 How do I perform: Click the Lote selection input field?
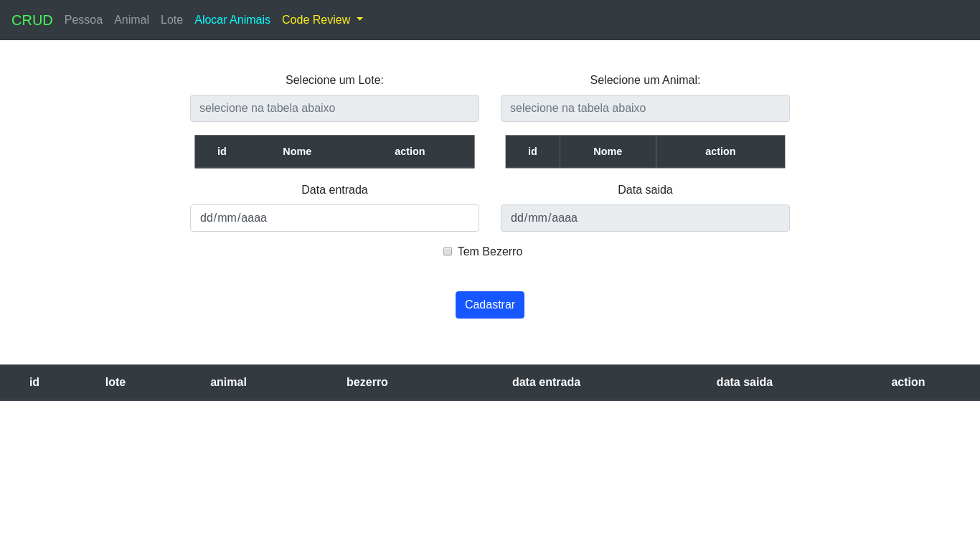click(334, 108)
